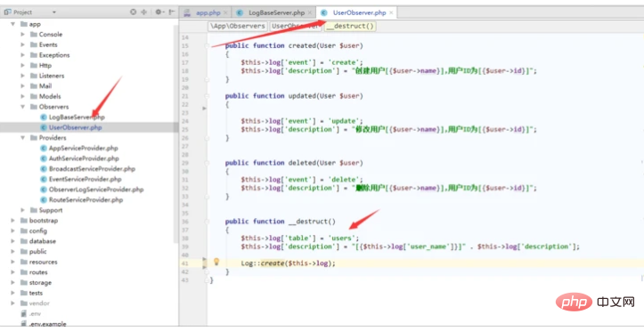
Task: Click the class icon on the LogBaseServer.php tab
Action: point(240,12)
